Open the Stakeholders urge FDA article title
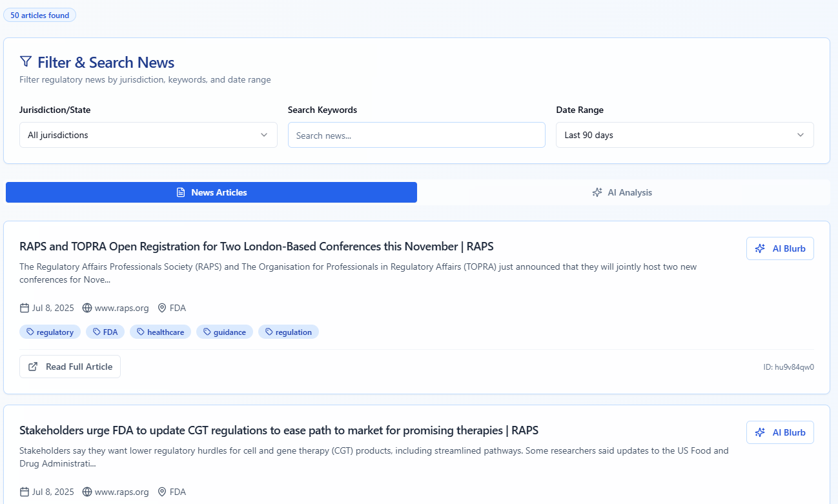838x504 pixels. tap(278, 430)
